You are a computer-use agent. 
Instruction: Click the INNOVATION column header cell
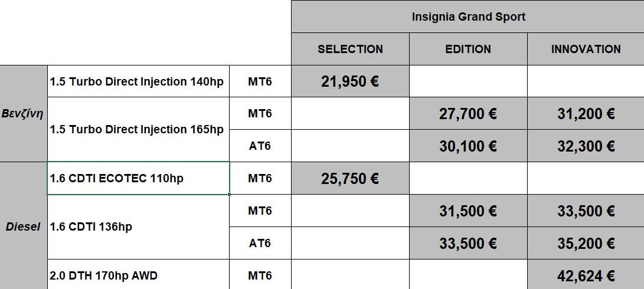[x=586, y=49]
